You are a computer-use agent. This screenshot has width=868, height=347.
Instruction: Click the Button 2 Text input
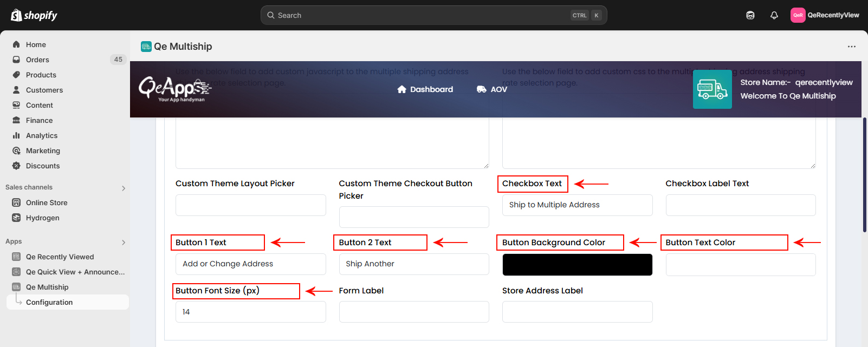pyautogui.click(x=414, y=264)
